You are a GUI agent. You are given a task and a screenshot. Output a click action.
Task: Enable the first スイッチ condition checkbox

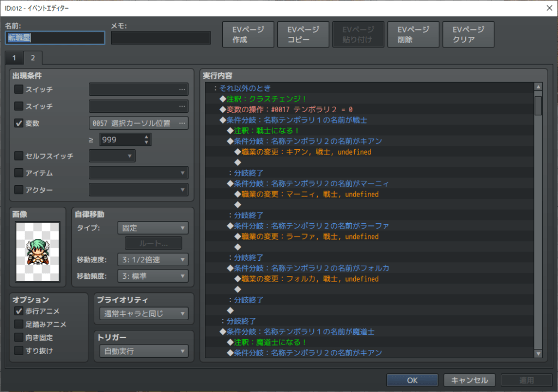(19, 89)
